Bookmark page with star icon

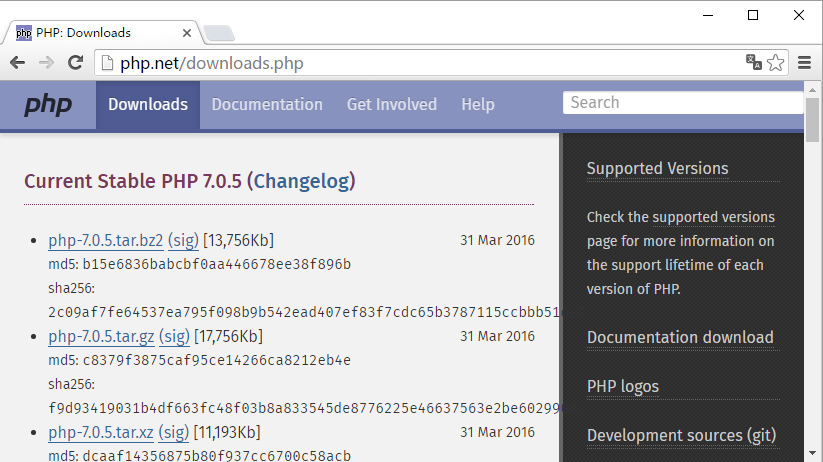pos(775,63)
